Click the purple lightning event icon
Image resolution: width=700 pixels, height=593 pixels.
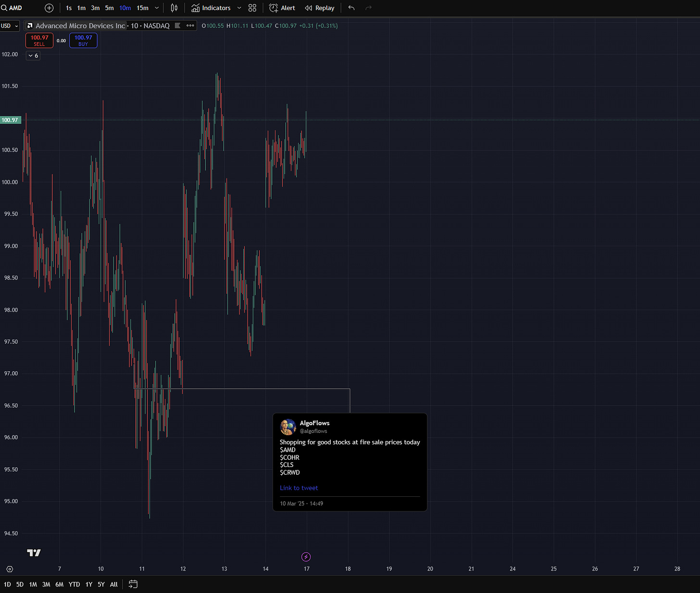[x=306, y=557]
